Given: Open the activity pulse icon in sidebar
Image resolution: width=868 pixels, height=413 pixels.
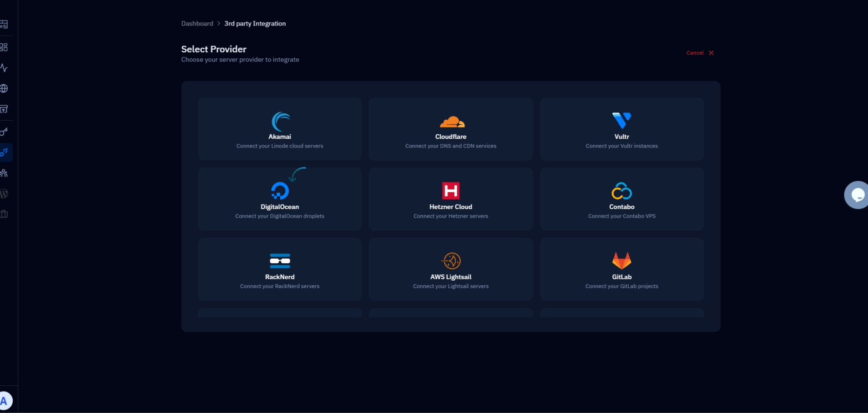Looking at the screenshot, I should (x=4, y=68).
